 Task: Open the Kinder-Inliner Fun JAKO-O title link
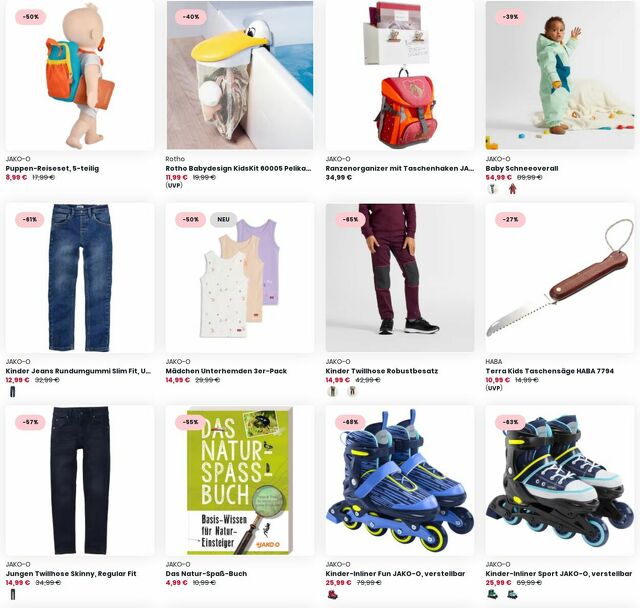tap(395, 573)
